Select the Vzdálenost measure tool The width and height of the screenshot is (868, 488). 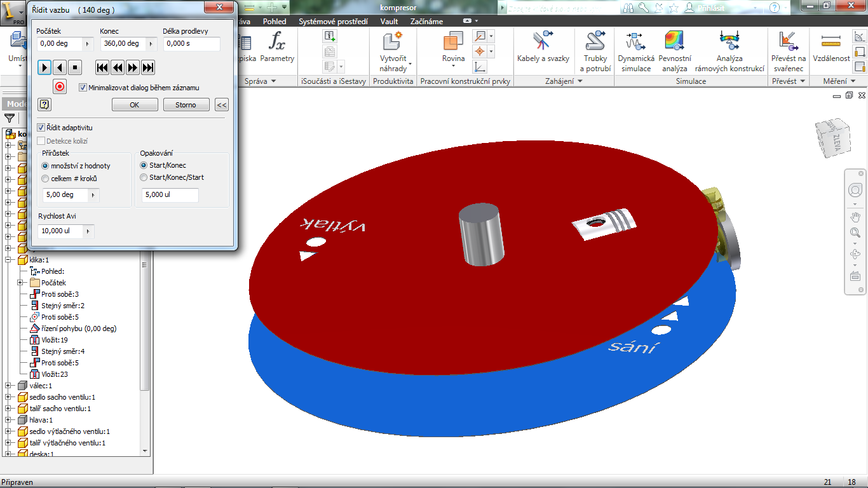[831, 47]
